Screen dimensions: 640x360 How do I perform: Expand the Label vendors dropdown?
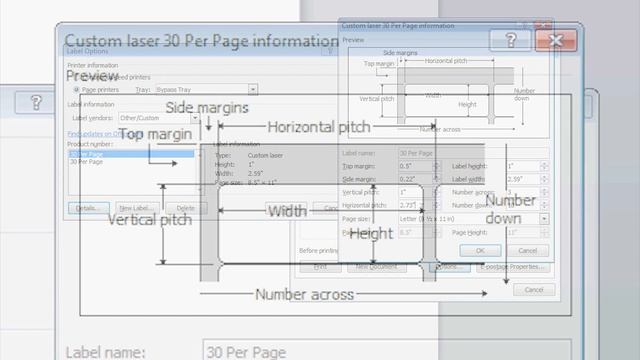pyautogui.click(x=195, y=118)
